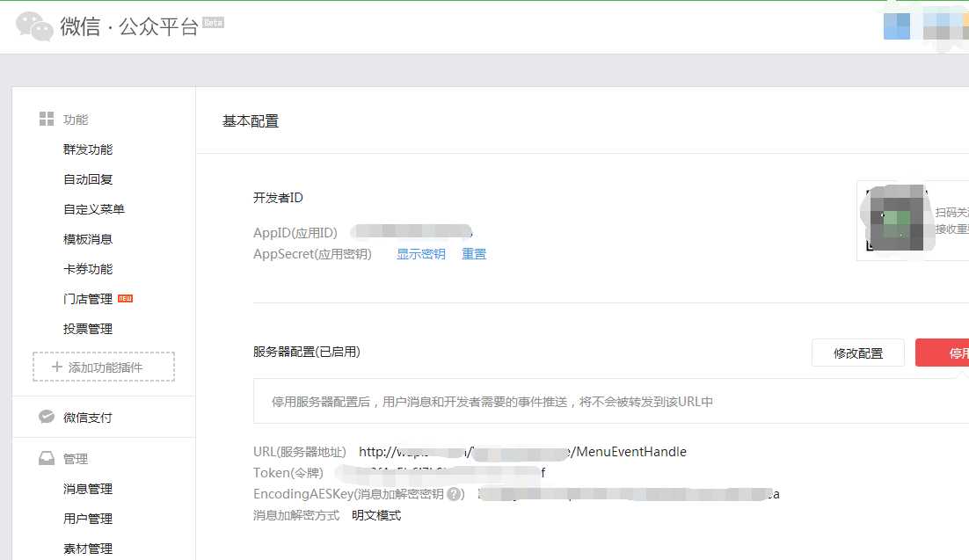Click 微信·公众平台 title text

pyautogui.click(x=129, y=26)
